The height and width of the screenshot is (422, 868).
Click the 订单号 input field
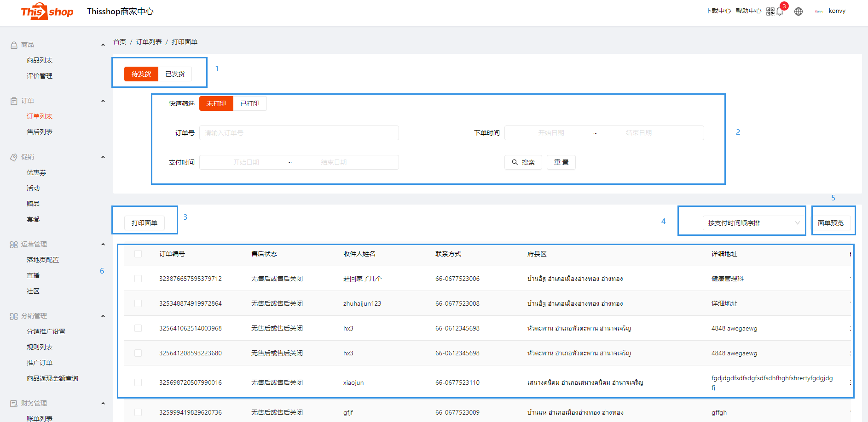pos(299,133)
